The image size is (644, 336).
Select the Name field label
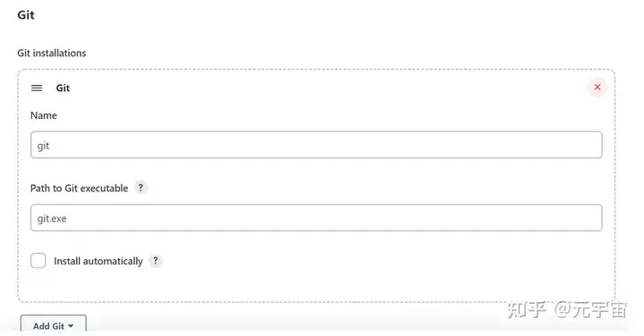coord(44,115)
